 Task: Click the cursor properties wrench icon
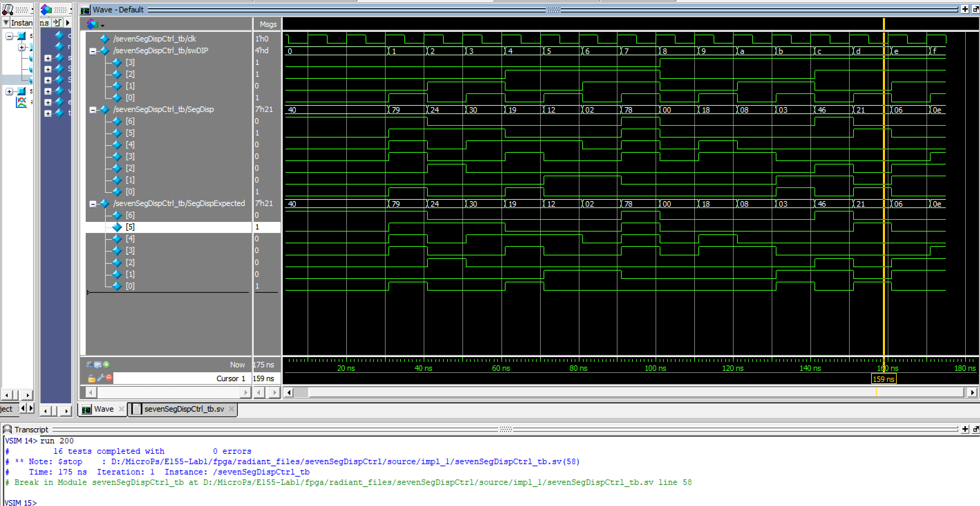(x=101, y=378)
